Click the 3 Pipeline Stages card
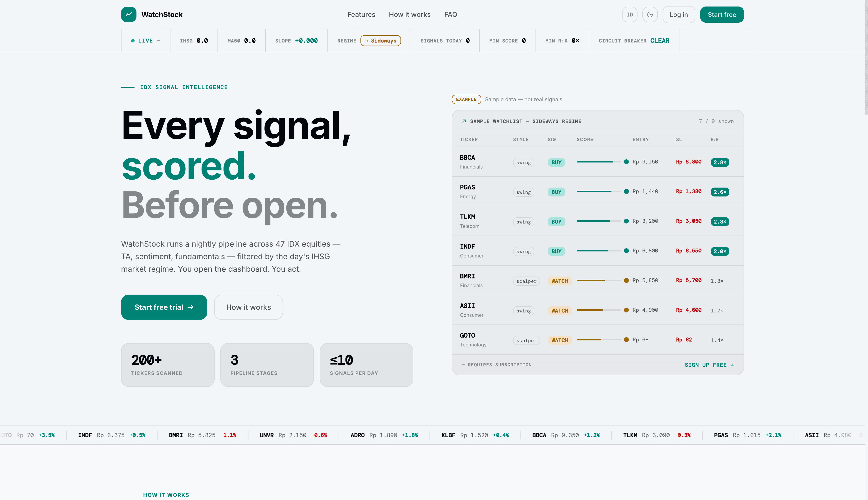This screenshot has width=868, height=500. point(267,365)
